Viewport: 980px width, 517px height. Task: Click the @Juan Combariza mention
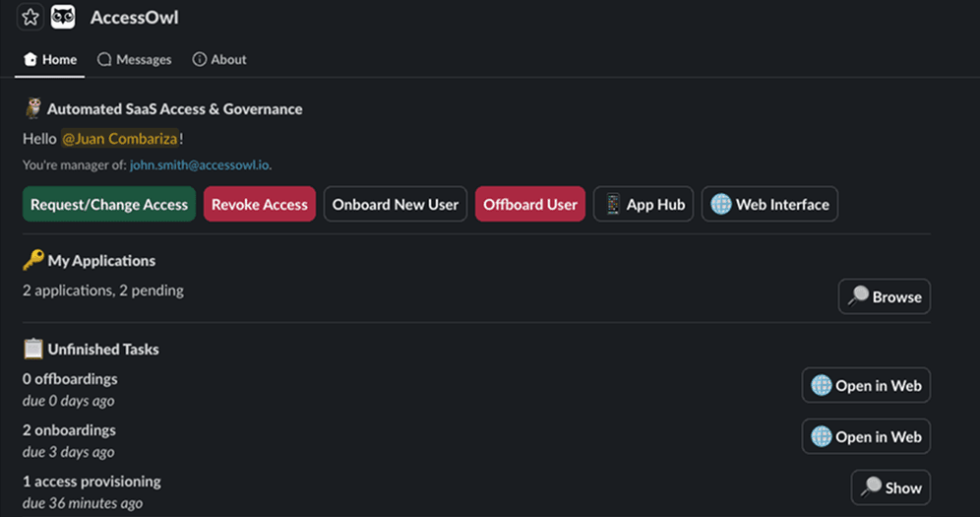[x=120, y=139]
